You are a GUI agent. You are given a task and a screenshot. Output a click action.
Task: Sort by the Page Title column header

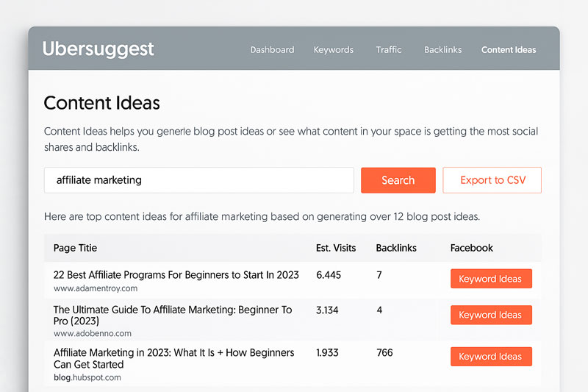(75, 248)
